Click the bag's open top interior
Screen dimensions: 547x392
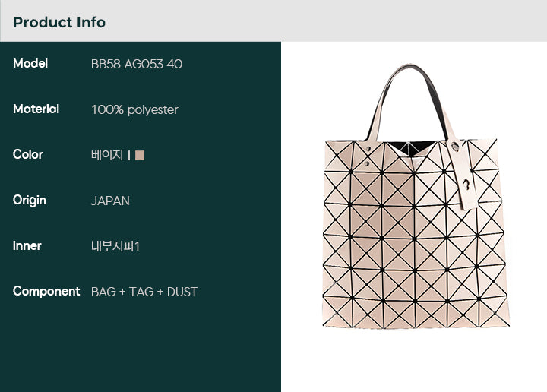coord(412,149)
